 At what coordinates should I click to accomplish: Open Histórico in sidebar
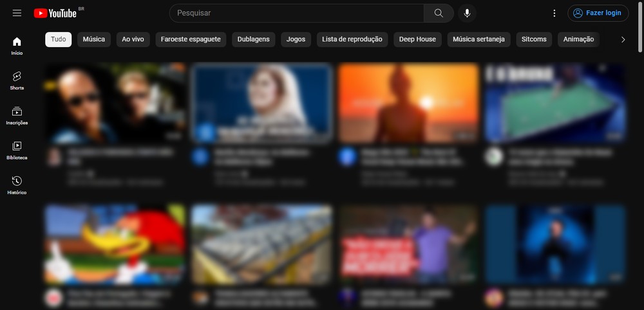pos(17,186)
